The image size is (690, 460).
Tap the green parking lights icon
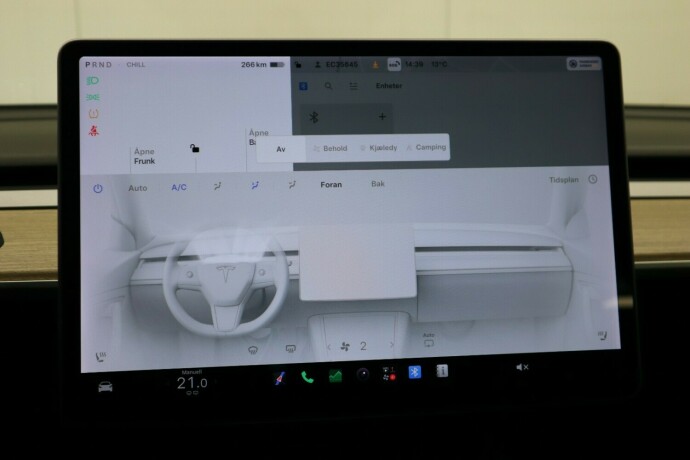pos(93,97)
